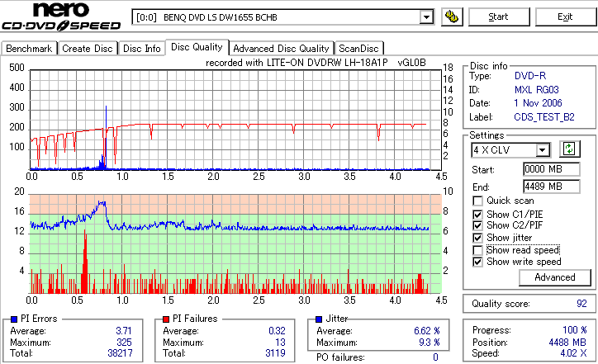Image resolution: width=598 pixels, height=364 pixels.
Task: Click the Position value 4488 MB
Action: pyautogui.click(x=568, y=343)
